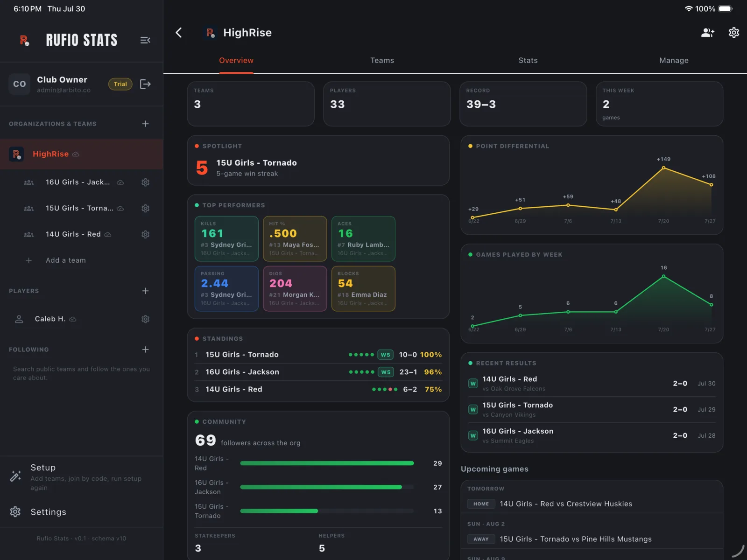Click Add a team
The height and width of the screenshot is (560, 747).
66,260
